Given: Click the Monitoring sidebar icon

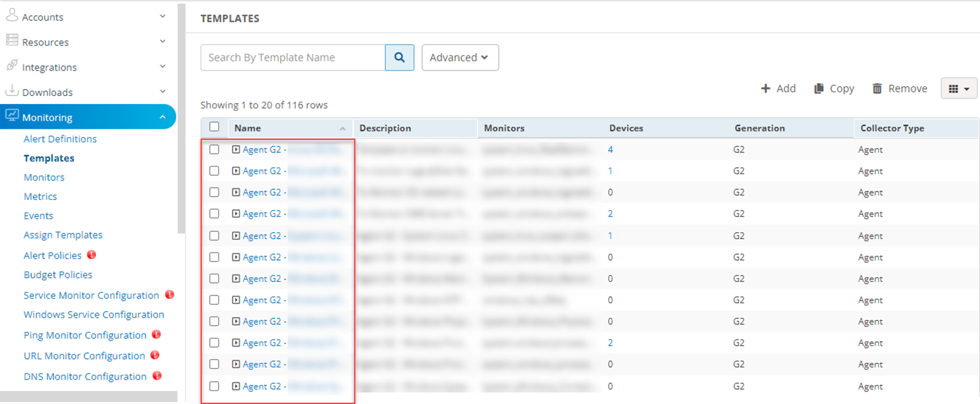Looking at the screenshot, I should point(11,116).
